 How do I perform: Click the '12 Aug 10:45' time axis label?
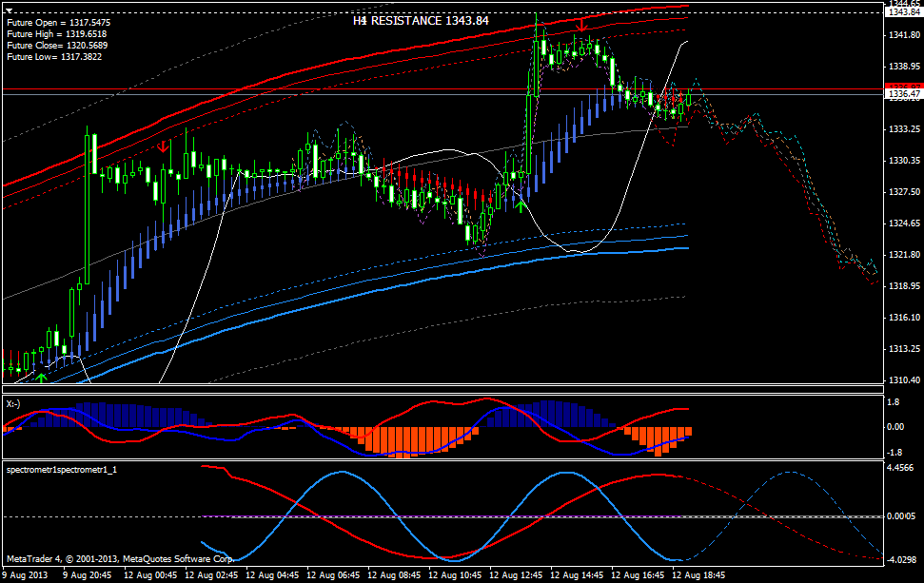455,574
